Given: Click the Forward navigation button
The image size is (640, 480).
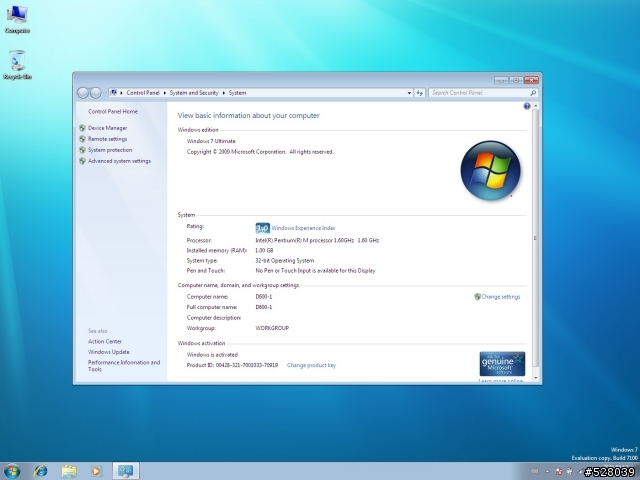Looking at the screenshot, I should point(96,93).
